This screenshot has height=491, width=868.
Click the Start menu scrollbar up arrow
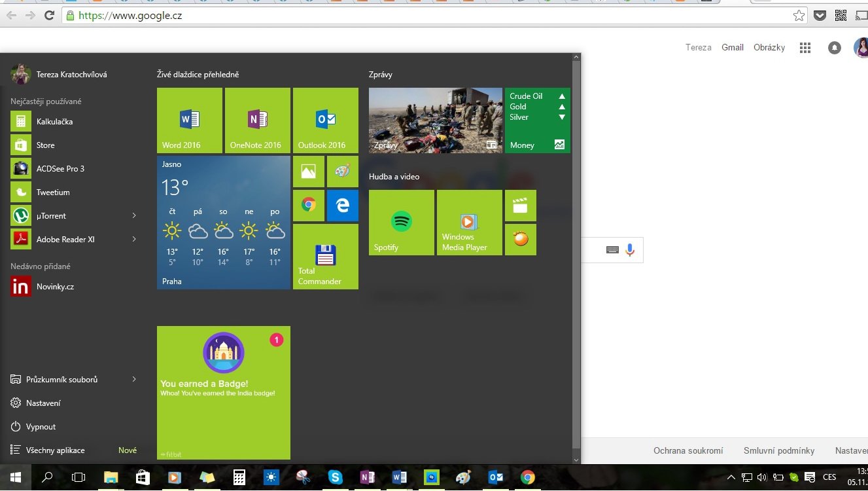point(576,58)
